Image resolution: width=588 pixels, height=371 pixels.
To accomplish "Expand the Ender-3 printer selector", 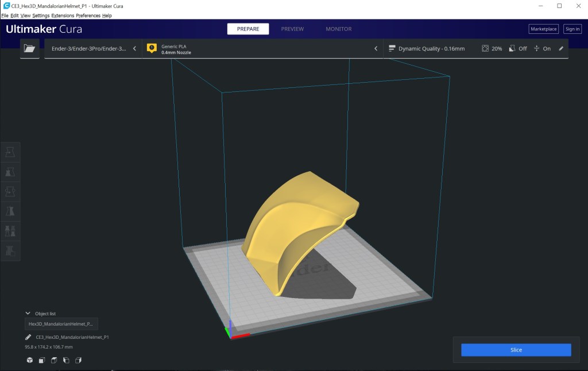I will (x=93, y=49).
